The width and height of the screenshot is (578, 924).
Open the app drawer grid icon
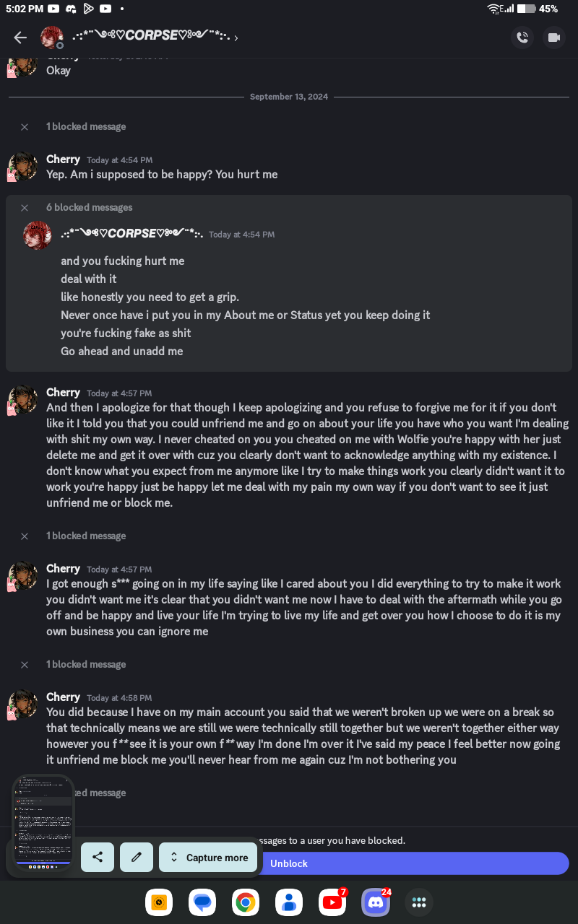tap(419, 902)
